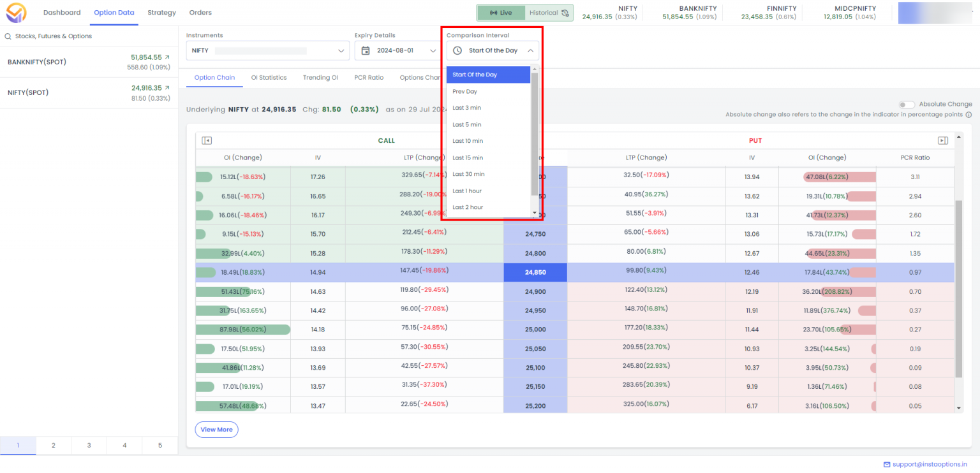Click the info icon near Absolute Change note

pyautogui.click(x=969, y=115)
